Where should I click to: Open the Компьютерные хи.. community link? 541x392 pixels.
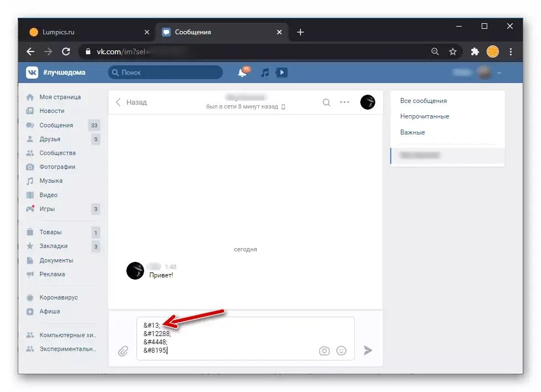(68, 335)
